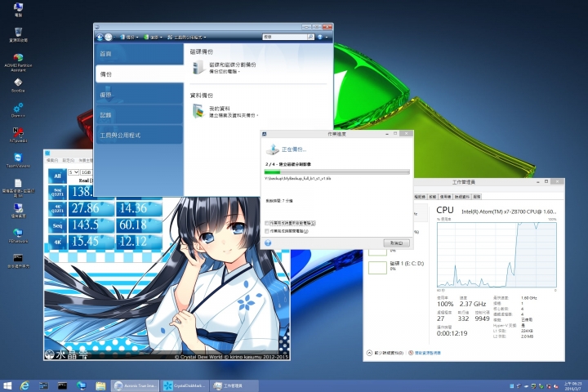The height and width of the screenshot is (392, 588).
Task: Open the command prompt desktop shortcut icon
Action: (18, 261)
